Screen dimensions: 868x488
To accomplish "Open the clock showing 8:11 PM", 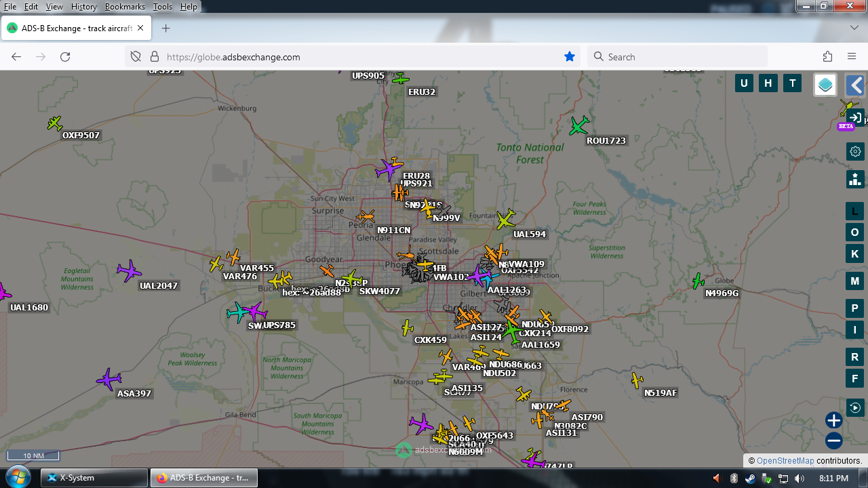I will point(833,479).
